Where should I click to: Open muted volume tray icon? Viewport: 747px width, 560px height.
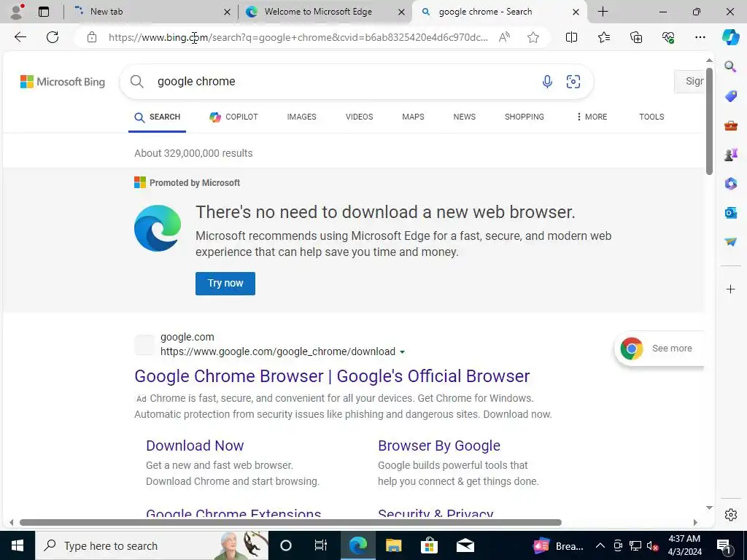(653, 545)
